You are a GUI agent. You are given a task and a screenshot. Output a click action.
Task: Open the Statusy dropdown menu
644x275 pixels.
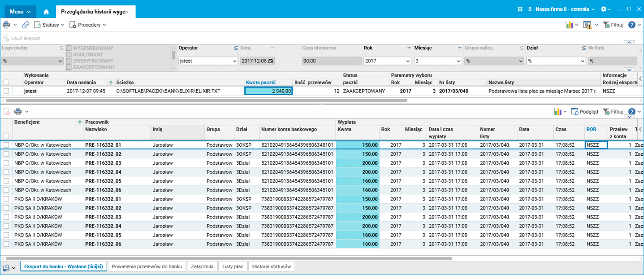[50, 25]
